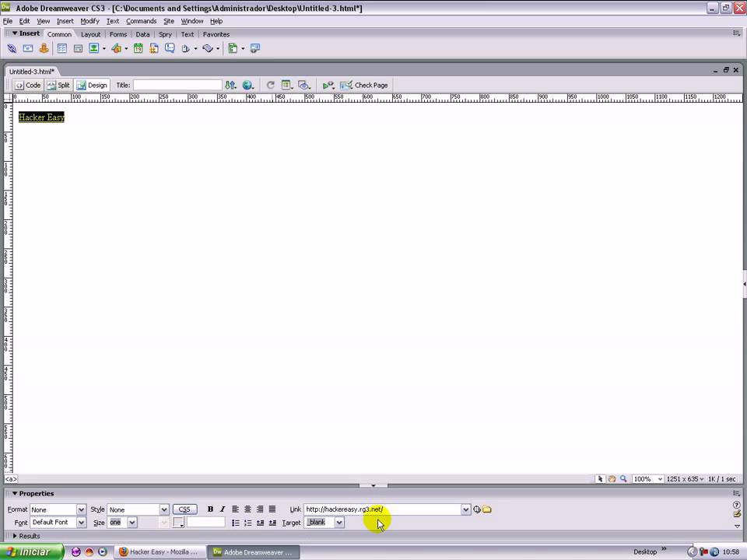Click the Validate Markup icon
747x560 pixels.
(x=328, y=86)
